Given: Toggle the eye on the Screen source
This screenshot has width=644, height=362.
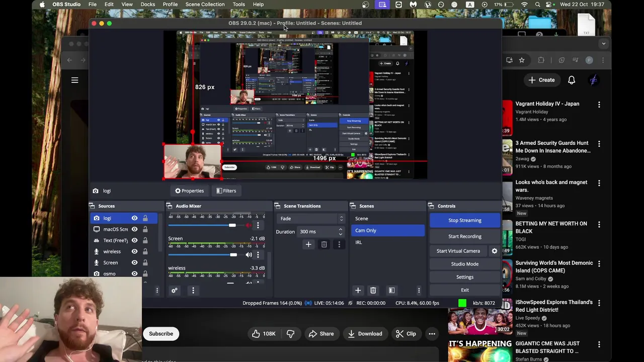Looking at the screenshot, I should click(134, 262).
